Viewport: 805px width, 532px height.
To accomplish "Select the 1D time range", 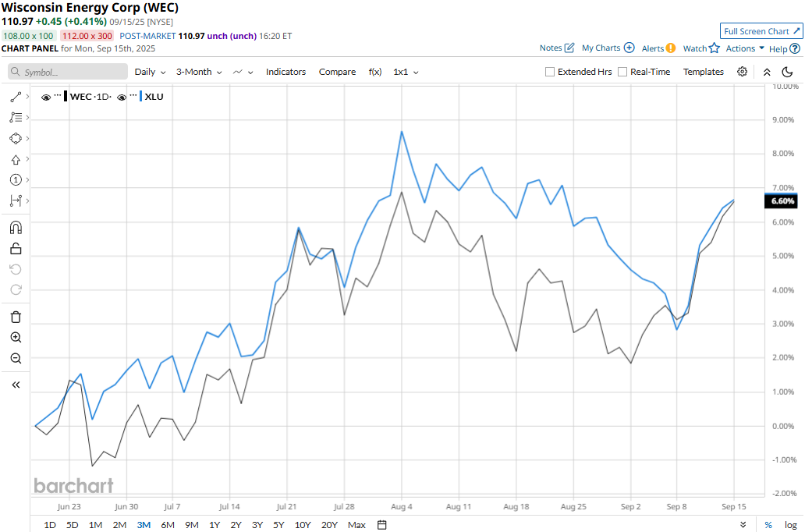I will click(50, 525).
